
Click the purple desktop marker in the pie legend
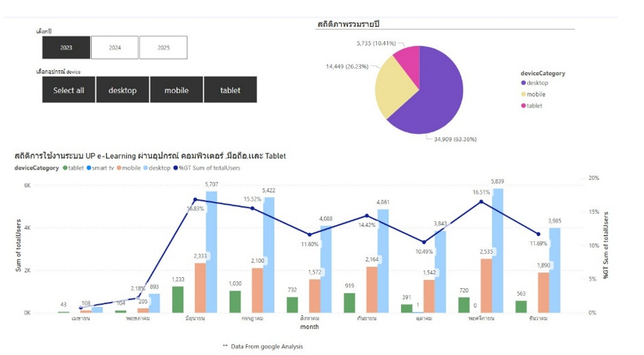(x=523, y=83)
